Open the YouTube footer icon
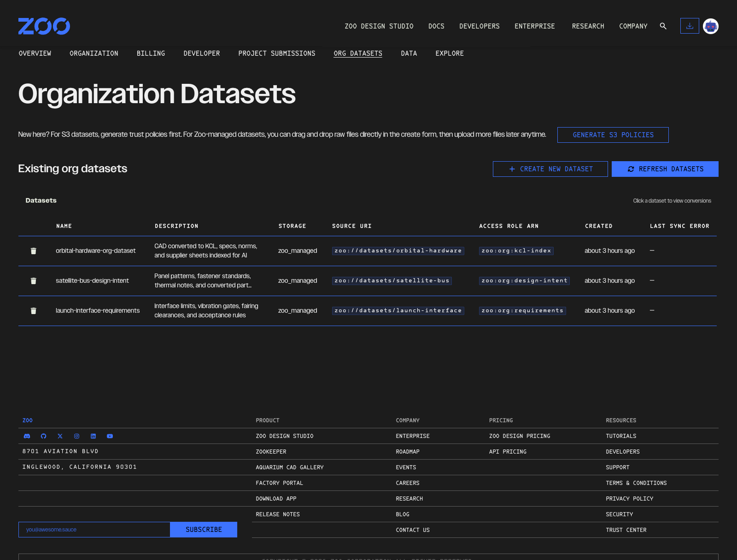Image resolution: width=737 pixels, height=560 pixels. coord(110,436)
